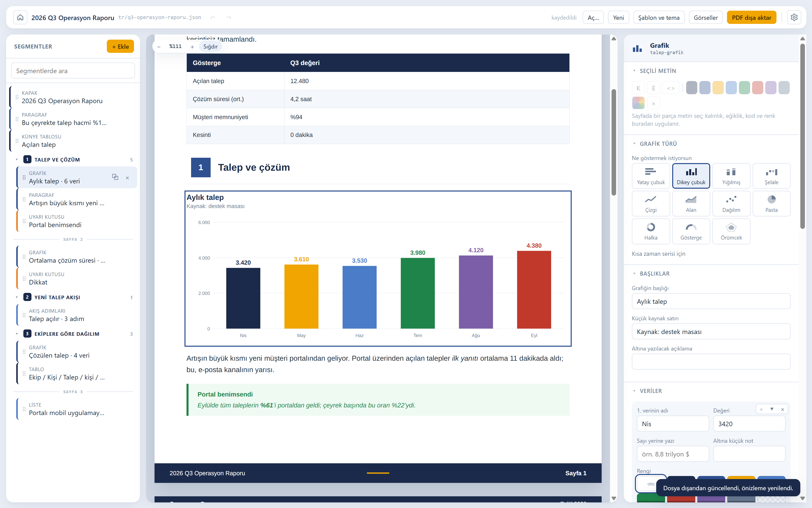Viewport: 812px width, 508px height.
Task: Toggle italic with the E button
Action: [x=654, y=88]
